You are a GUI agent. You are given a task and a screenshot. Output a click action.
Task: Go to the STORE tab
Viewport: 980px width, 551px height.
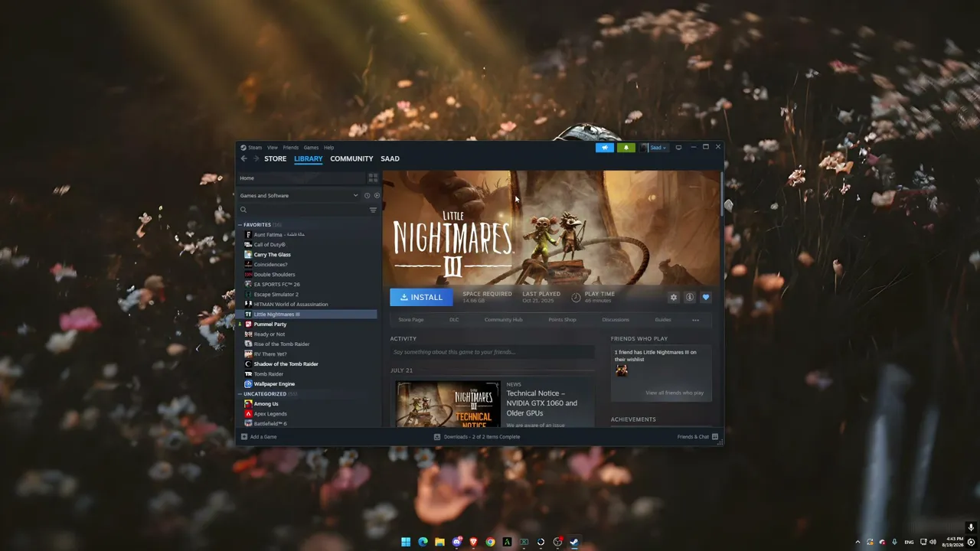276,158
